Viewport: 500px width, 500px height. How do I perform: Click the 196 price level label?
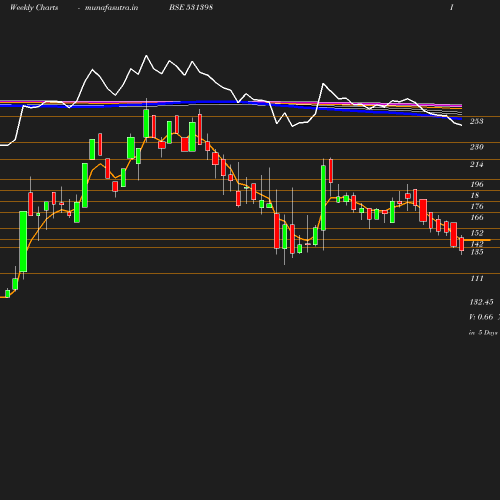(x=477, y=184)
